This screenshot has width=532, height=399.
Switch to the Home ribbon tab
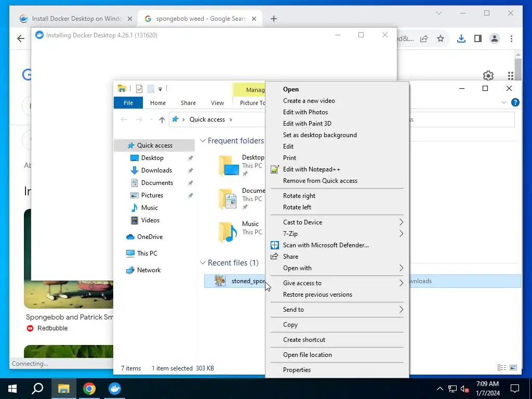tap(158, 103)
